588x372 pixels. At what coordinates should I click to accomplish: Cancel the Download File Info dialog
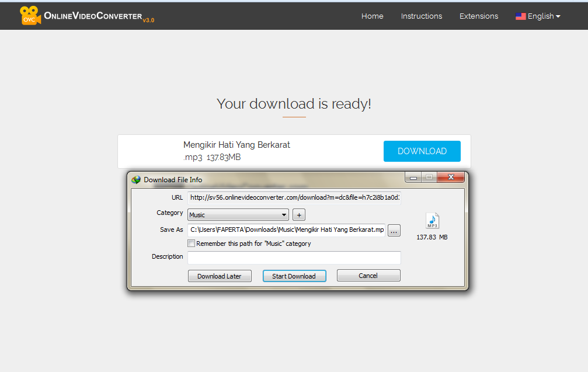[368, 276]
